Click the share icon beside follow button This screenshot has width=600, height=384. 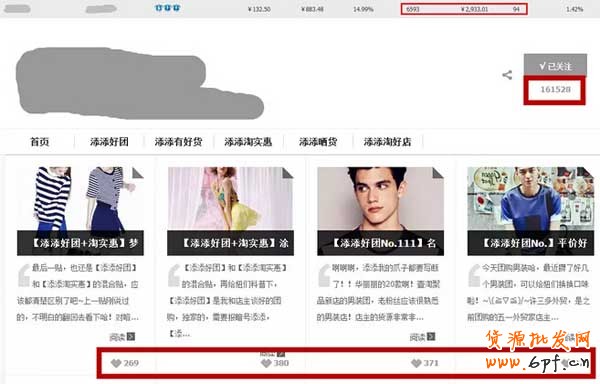tap(507, 75)
